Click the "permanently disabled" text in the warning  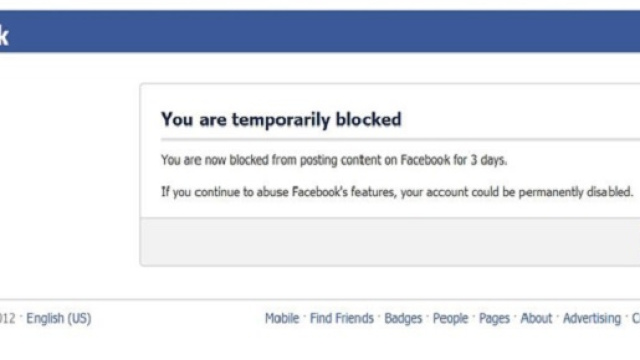[x=576, y=192]
